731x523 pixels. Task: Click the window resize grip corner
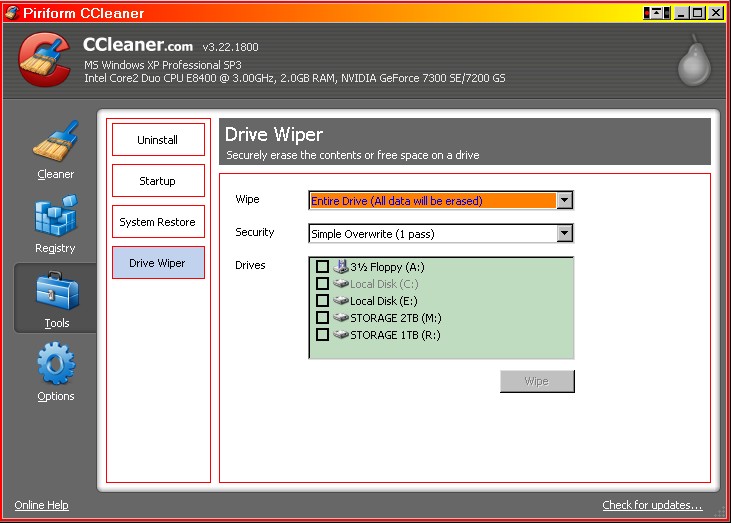click(x=720, y=512)
